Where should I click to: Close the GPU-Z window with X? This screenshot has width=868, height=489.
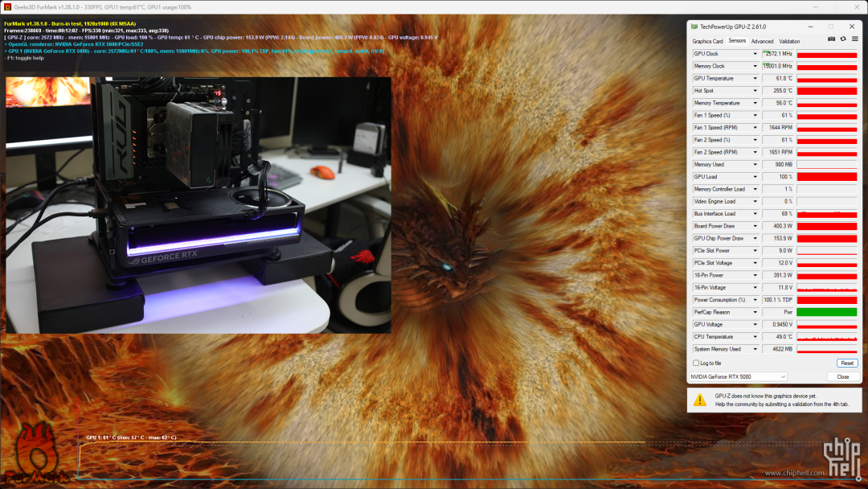point(851,27)
